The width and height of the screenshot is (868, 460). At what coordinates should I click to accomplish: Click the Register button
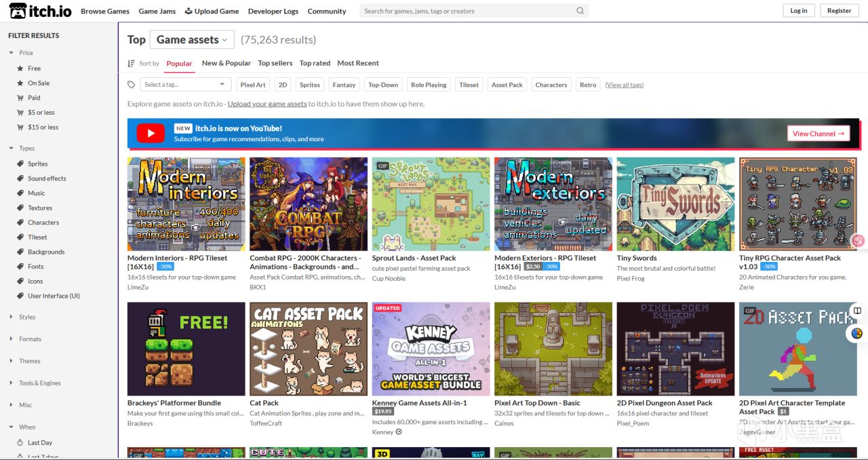point(839,11)
